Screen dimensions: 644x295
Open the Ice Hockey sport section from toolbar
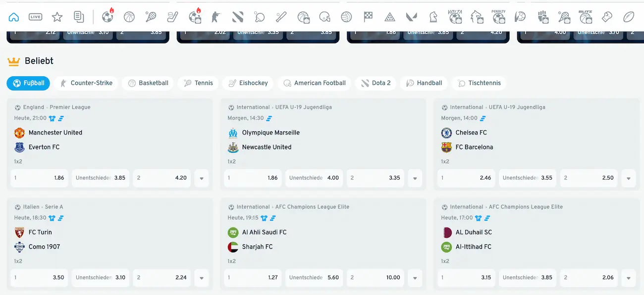coord(172,16)
